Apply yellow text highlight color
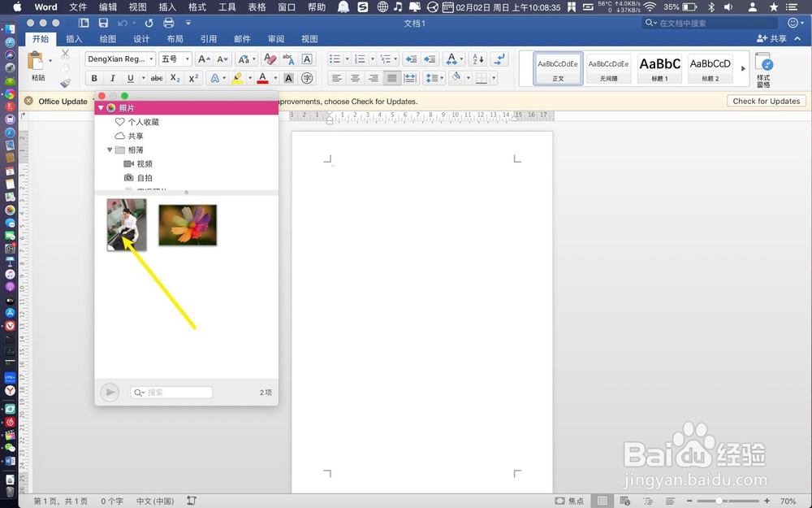Viewport: 812px width, 508px height. click(x=237, y=78)
